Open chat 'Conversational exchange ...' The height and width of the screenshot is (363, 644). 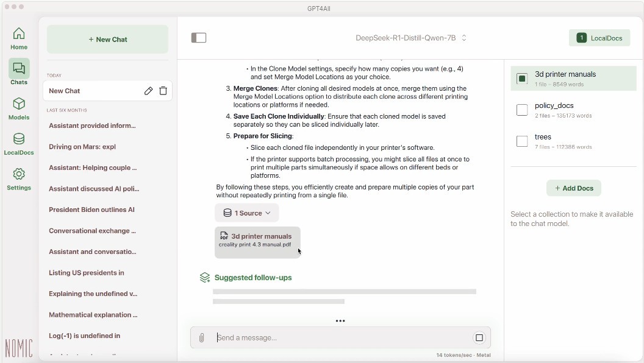pos(93,231)
